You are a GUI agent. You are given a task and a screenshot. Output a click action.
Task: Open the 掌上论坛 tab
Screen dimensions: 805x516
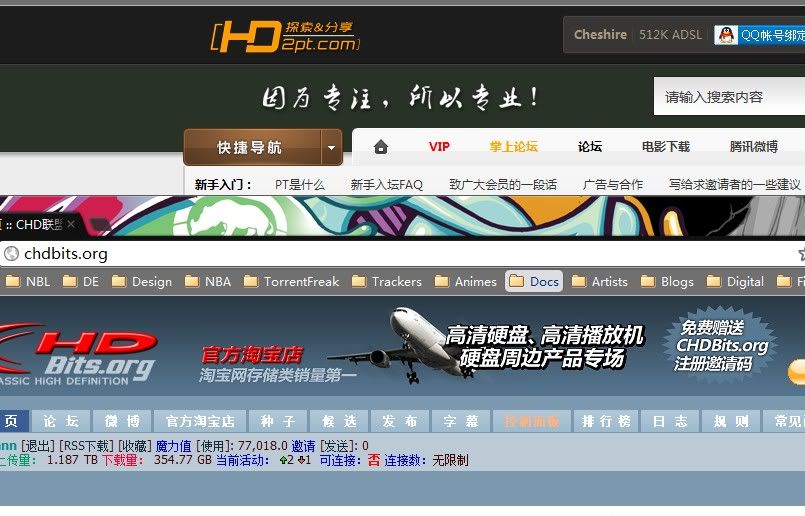point(513,147)
